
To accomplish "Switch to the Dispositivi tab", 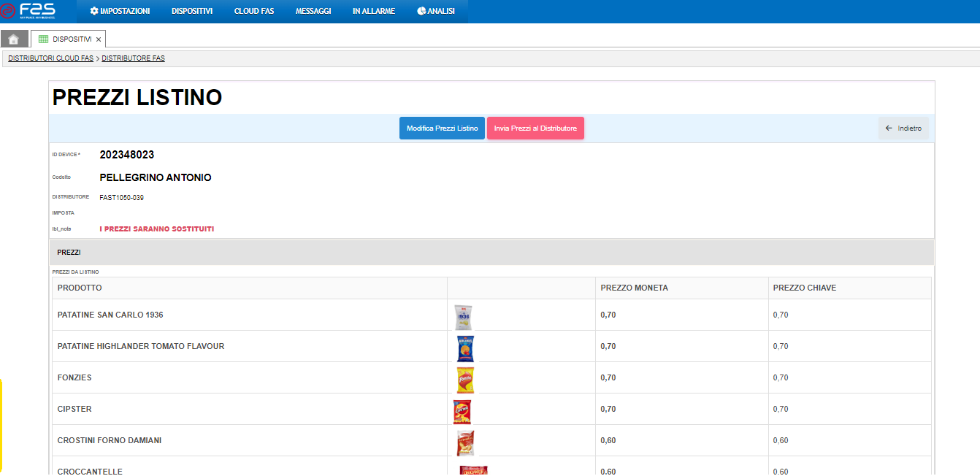I will click(x=68, y=39).
